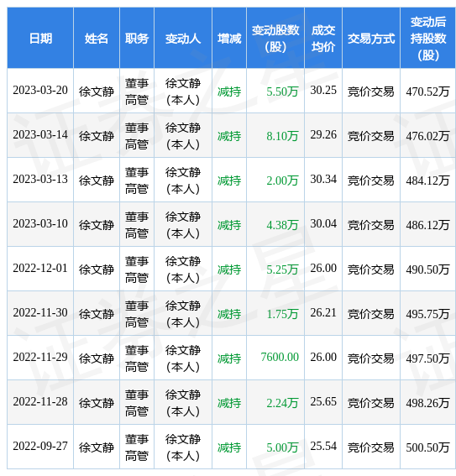Click the 5.50万 share change value
The width and height of the screenshot is (456, 476).
[282, 92]
